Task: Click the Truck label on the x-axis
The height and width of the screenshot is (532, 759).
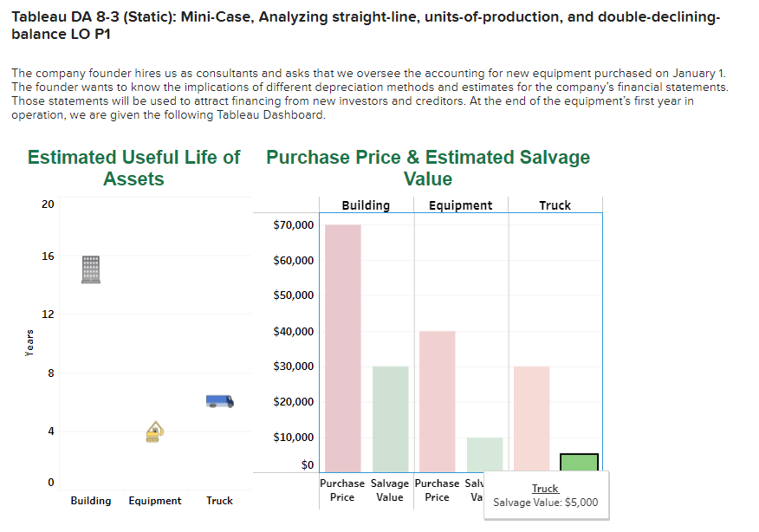Action: [218, 501]
